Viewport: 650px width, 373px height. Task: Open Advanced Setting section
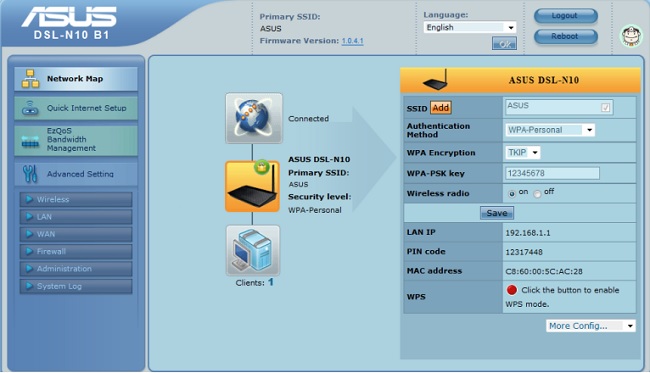pyautogui.click(x=76, y=174)
